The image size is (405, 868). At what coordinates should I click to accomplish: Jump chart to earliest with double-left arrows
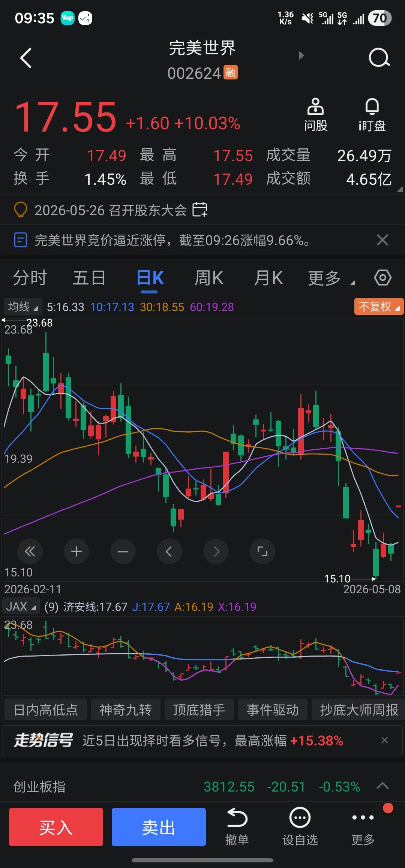(x=30, y=551)
